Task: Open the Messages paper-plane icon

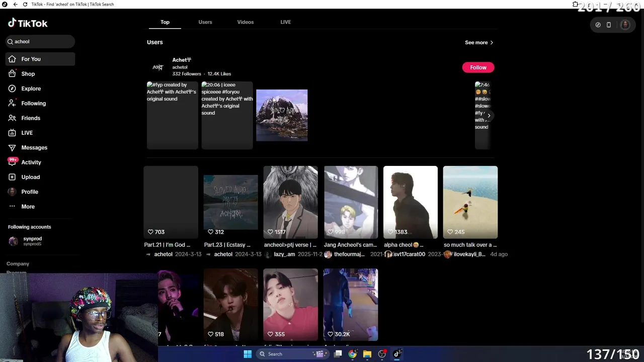Action: 12,147
